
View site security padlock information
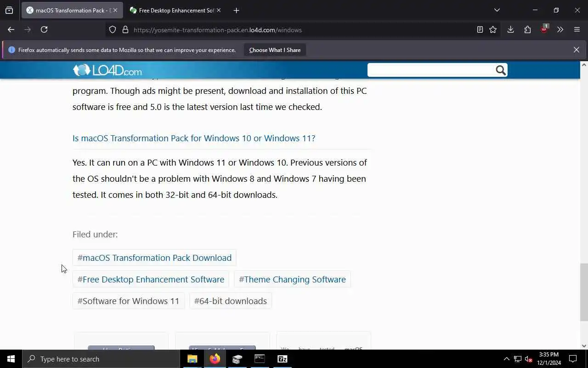point(125,30)
